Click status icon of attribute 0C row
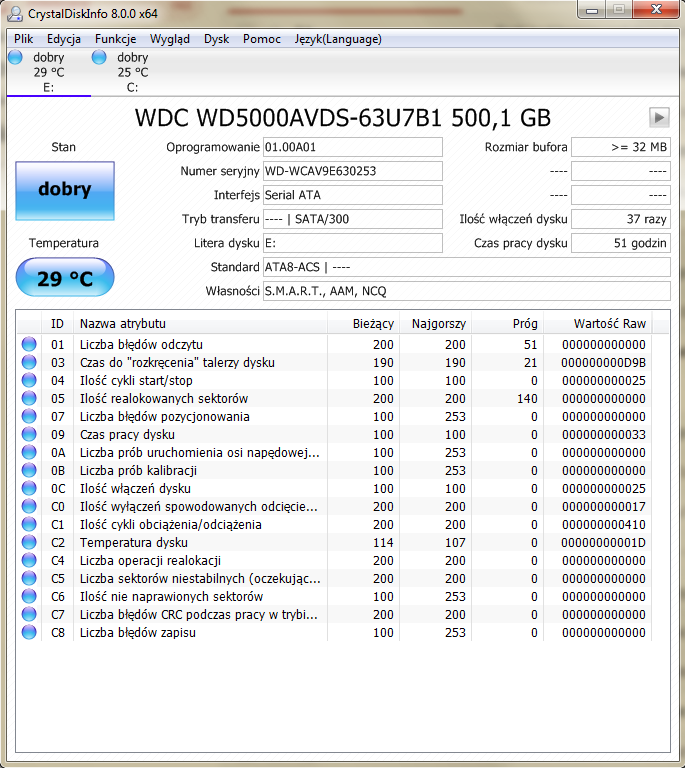The image size is (685, 768). [x=29, y=488]
